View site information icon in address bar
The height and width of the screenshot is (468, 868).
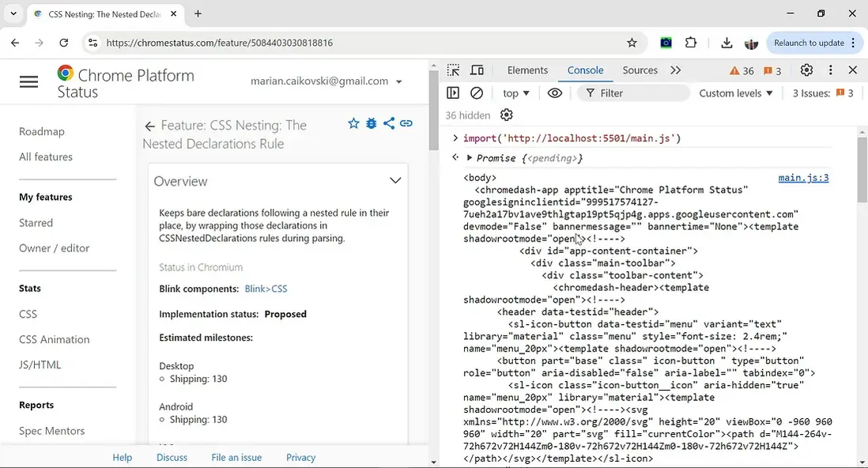tap(93, 43)
